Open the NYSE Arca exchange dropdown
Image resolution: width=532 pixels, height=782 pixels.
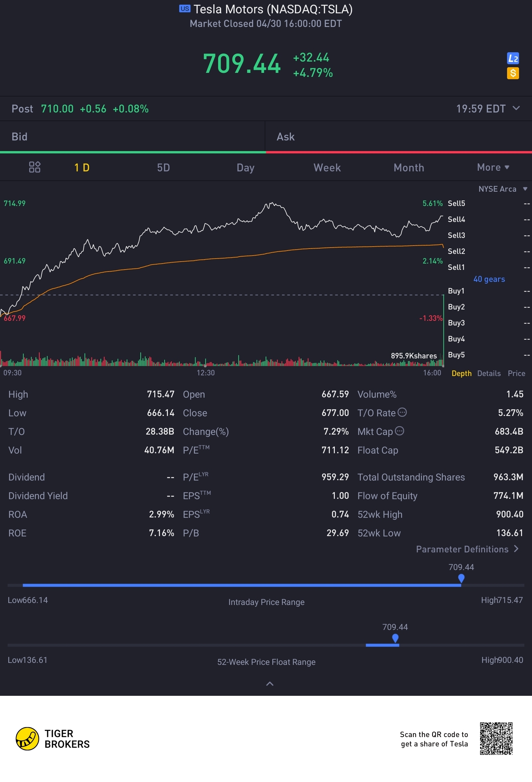tap(503, 189)
